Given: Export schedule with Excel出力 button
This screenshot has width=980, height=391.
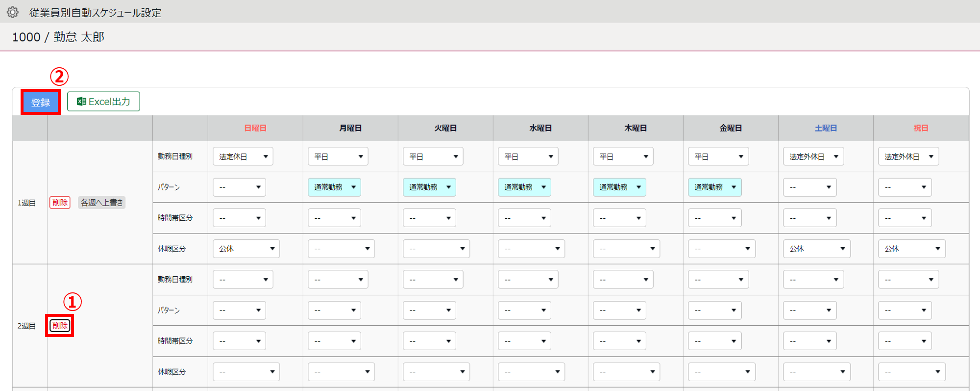Looking at the screenshot, I should [x=103, y=102].
